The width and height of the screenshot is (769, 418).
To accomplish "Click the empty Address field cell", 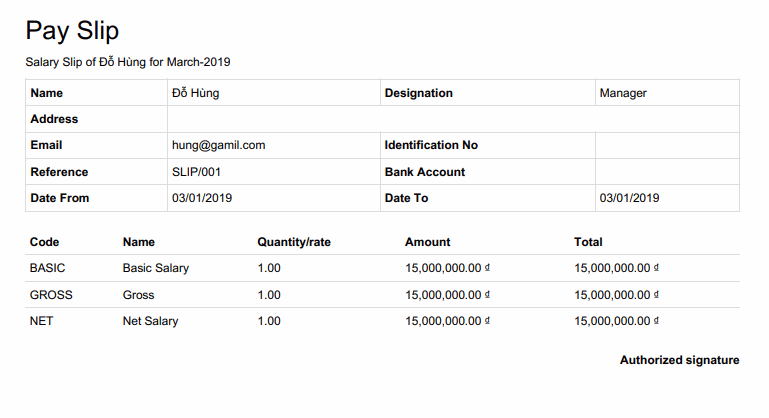I will tap(453, 119).
